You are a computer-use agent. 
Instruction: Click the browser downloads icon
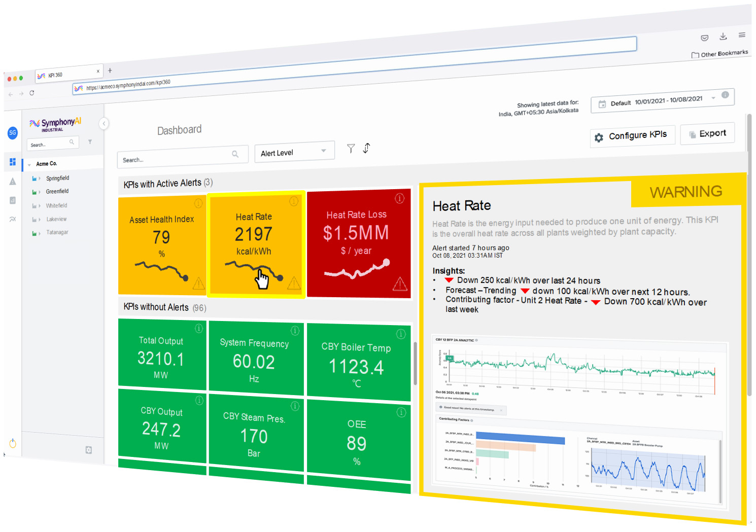point(723,37)
